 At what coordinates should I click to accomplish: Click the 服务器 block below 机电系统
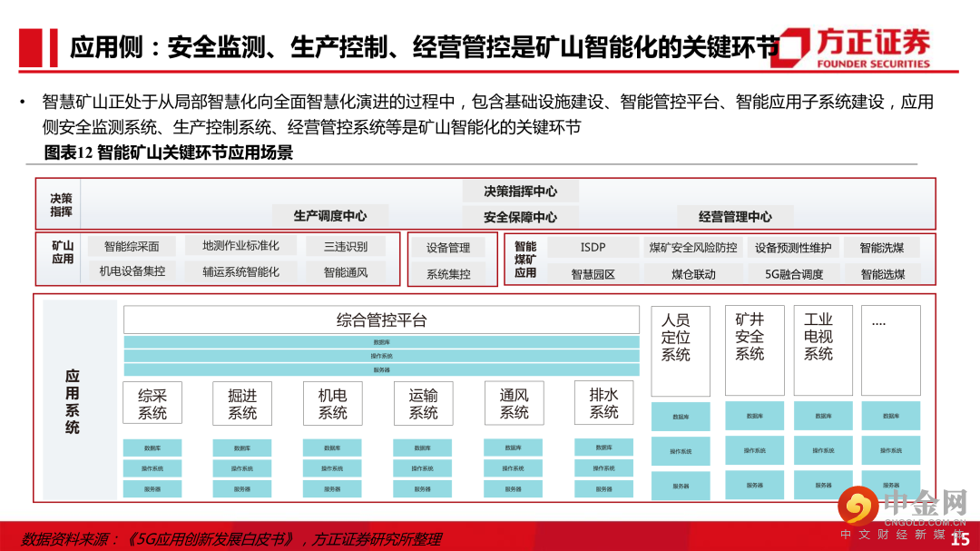click(x=332, y=489)
